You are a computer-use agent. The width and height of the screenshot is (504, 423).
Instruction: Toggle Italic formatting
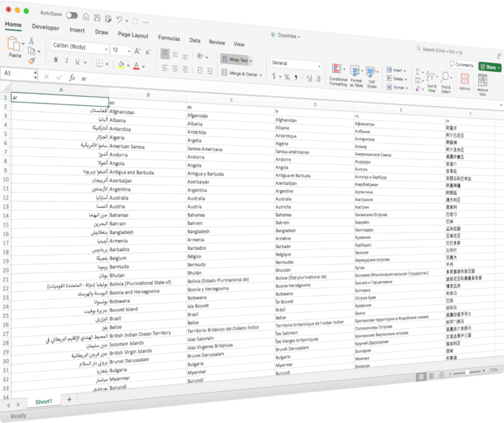tap(67, 61)
